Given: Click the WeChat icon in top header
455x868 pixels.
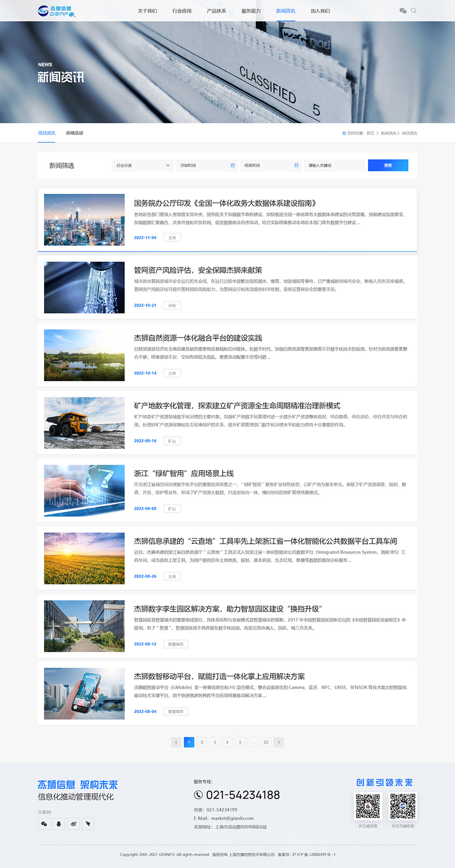Looking at the screenshot, I should [x=403, y=11].
